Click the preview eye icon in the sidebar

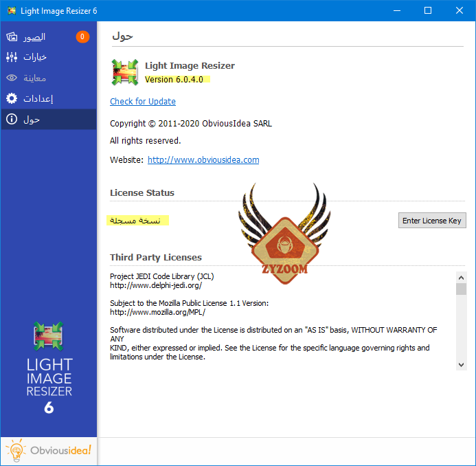point(12,78)
